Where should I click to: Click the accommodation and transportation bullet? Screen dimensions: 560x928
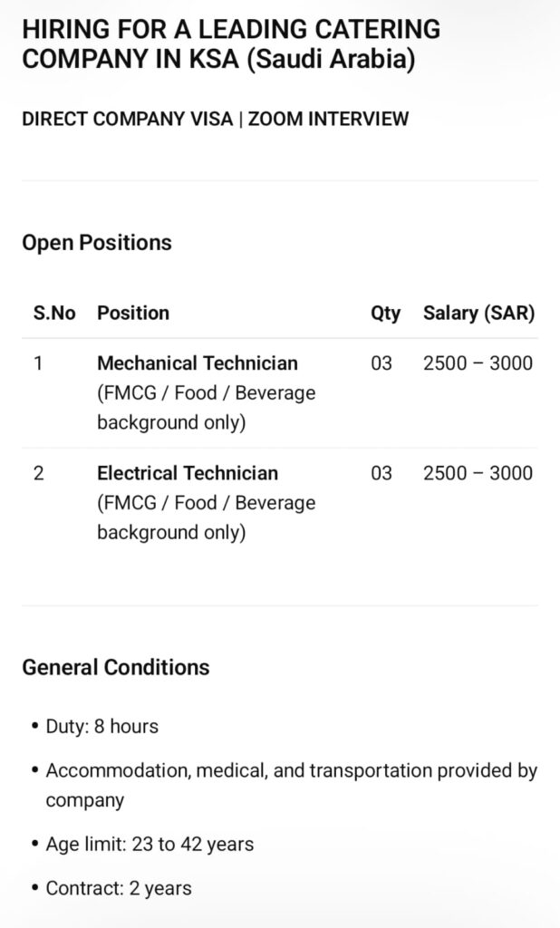click(x=291, y=786)
